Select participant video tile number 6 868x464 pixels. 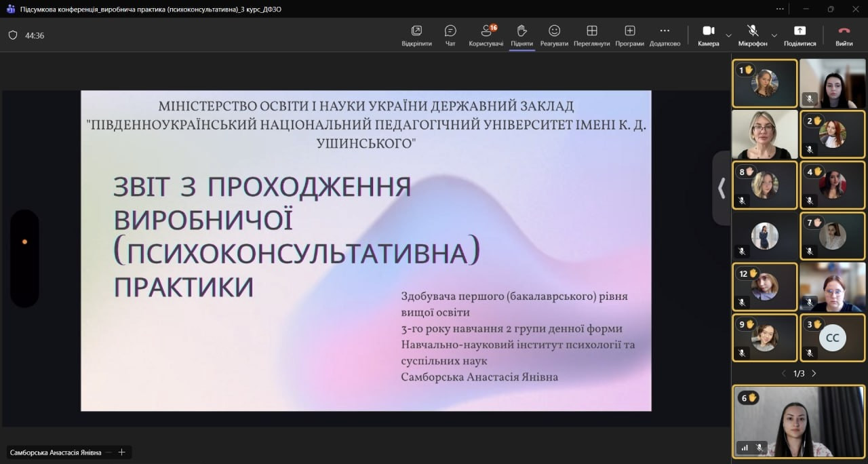[799, 422]
